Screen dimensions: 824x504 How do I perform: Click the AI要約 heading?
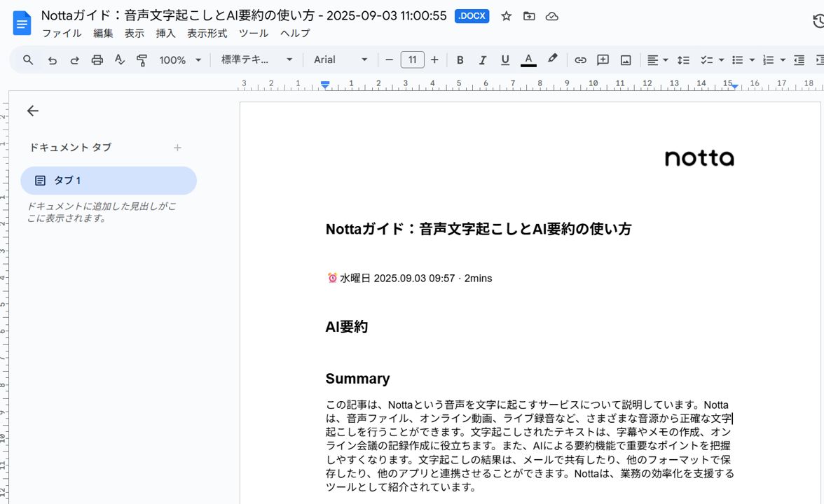(347, 326)
